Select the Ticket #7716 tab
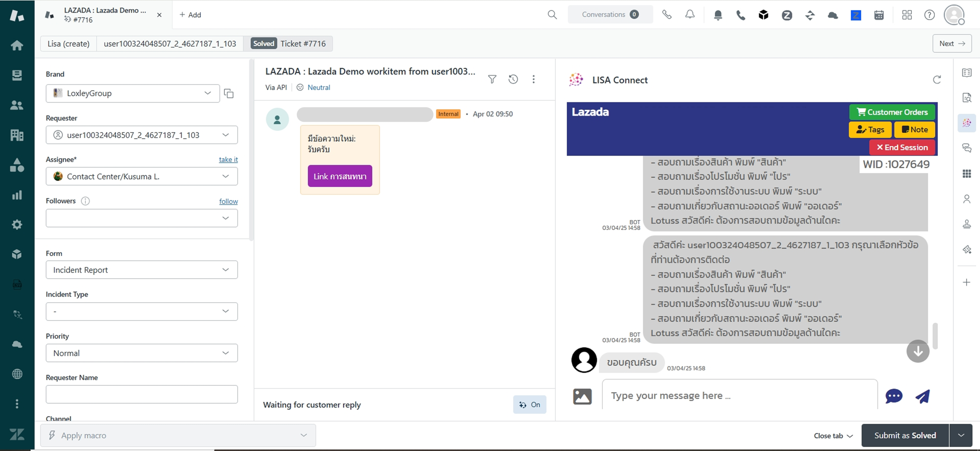 [302, 44]
